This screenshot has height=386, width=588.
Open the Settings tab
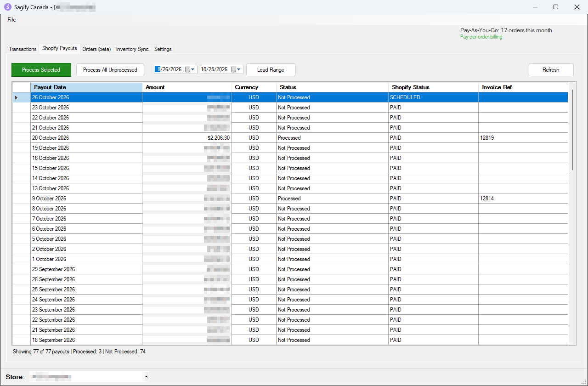(x=163, y=49)
